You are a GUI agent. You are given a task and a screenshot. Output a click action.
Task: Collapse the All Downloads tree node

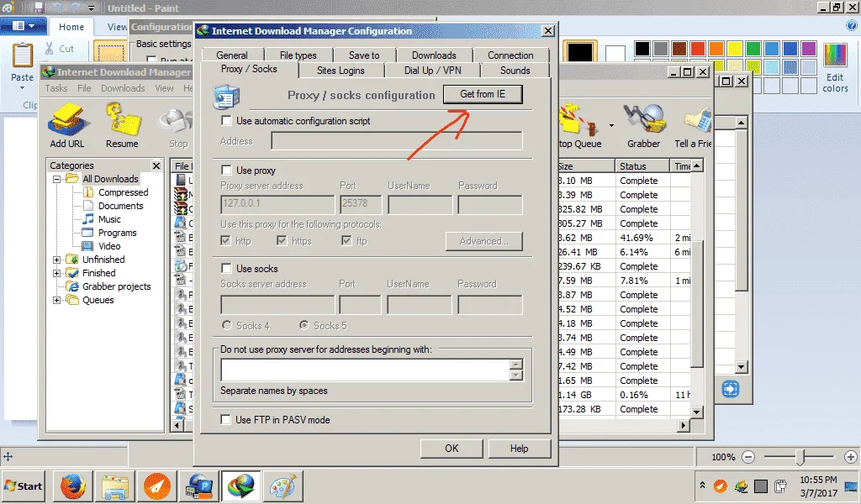point(56,179)
